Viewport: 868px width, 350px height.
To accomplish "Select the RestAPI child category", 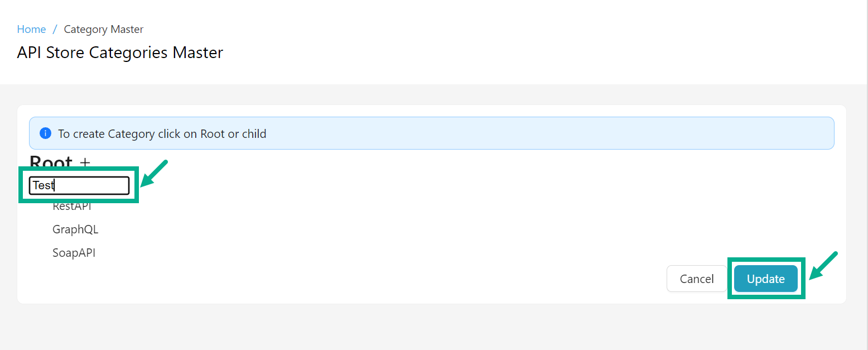I will 72,207.
